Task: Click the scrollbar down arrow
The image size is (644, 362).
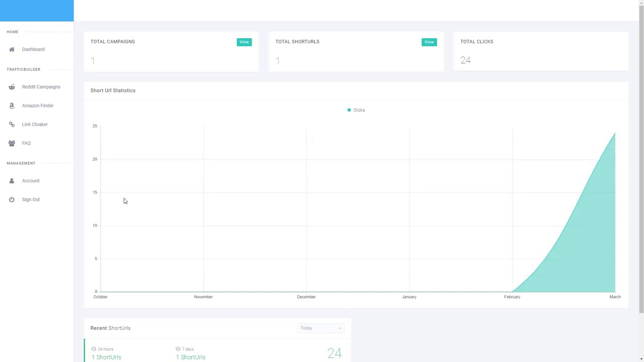Action: pyautogui.click(x=641, y=358)
